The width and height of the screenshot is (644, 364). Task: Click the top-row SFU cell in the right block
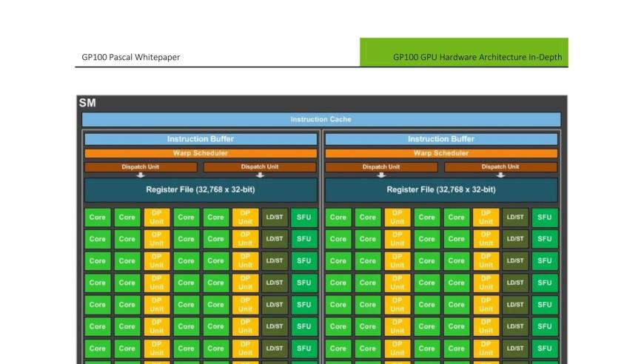tap(545, 218)
